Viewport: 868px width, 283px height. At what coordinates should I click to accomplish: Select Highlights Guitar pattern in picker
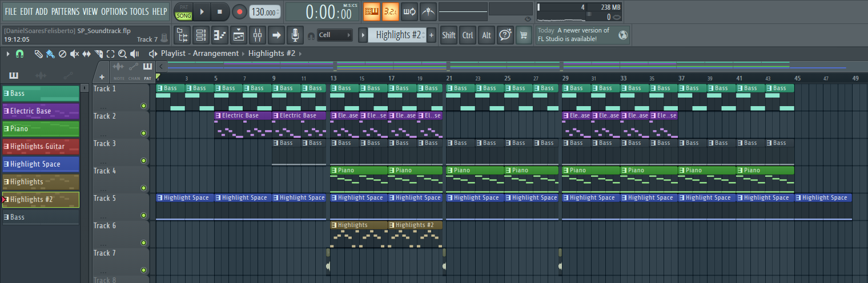pos(41,146)
